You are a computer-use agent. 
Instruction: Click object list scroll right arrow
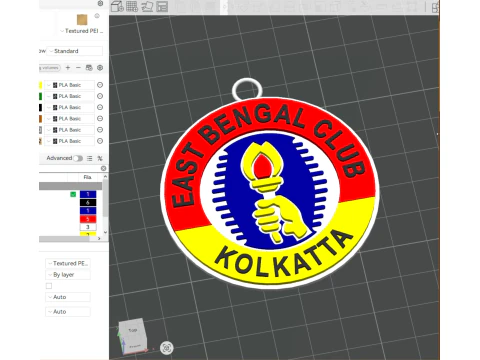click(x=99, y=239)
